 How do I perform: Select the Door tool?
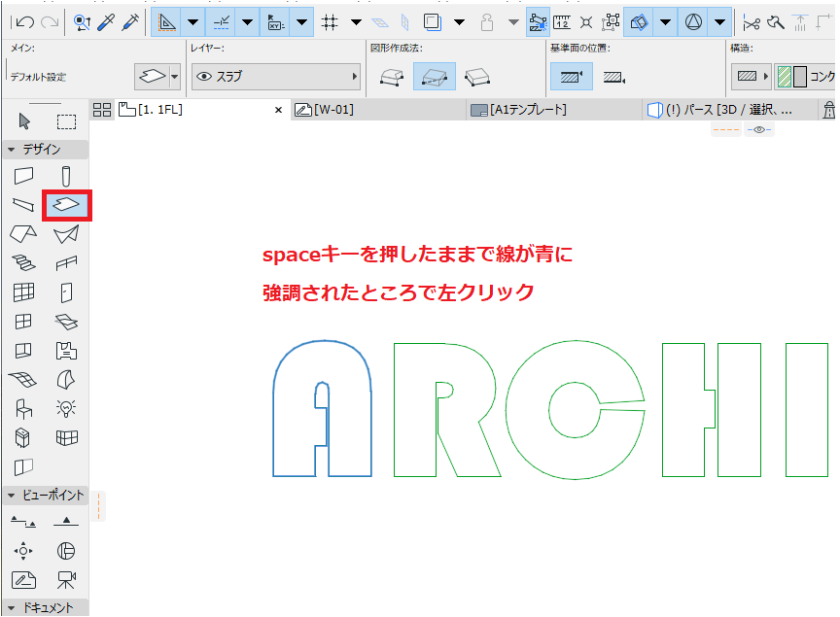(66, 293)
